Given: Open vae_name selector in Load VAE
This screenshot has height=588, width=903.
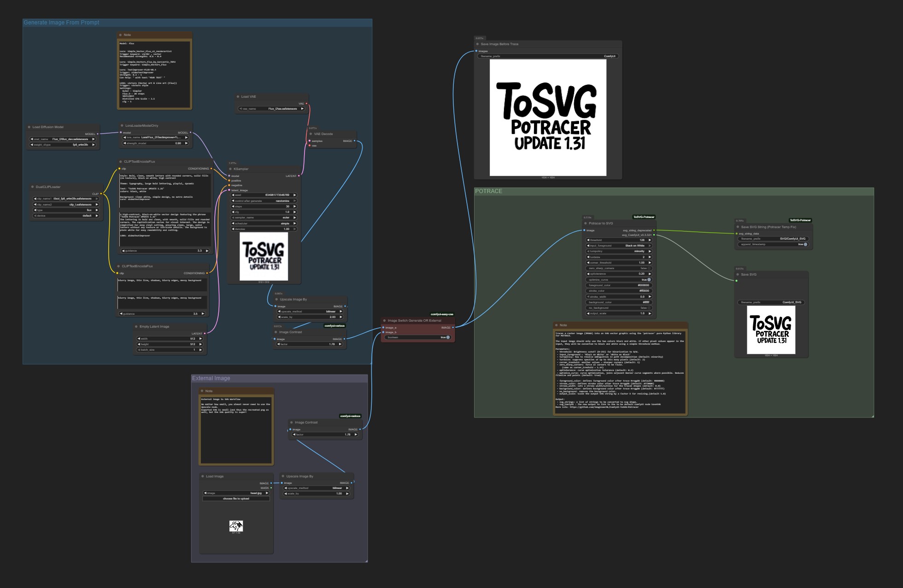Looking at the screenshot, I should point(271,109).
